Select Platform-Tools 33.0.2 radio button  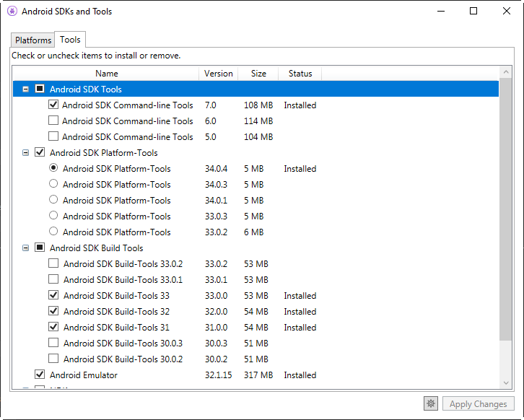pyautogui.click(x=53, y=231)
